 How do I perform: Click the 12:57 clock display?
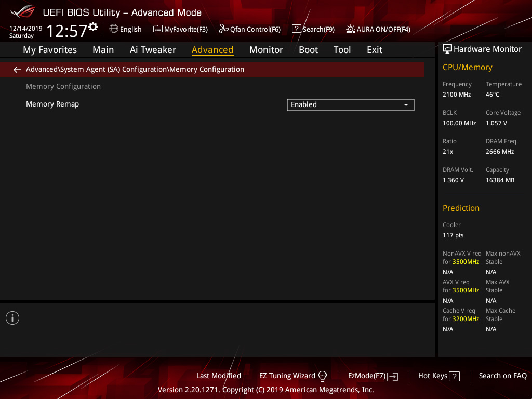[67, 31]
